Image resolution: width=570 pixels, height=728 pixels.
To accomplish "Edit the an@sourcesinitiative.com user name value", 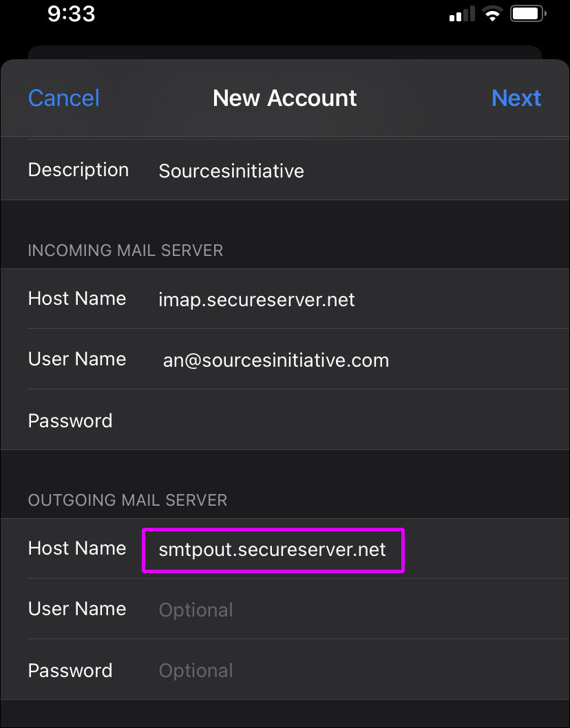I will coord(275,360).
